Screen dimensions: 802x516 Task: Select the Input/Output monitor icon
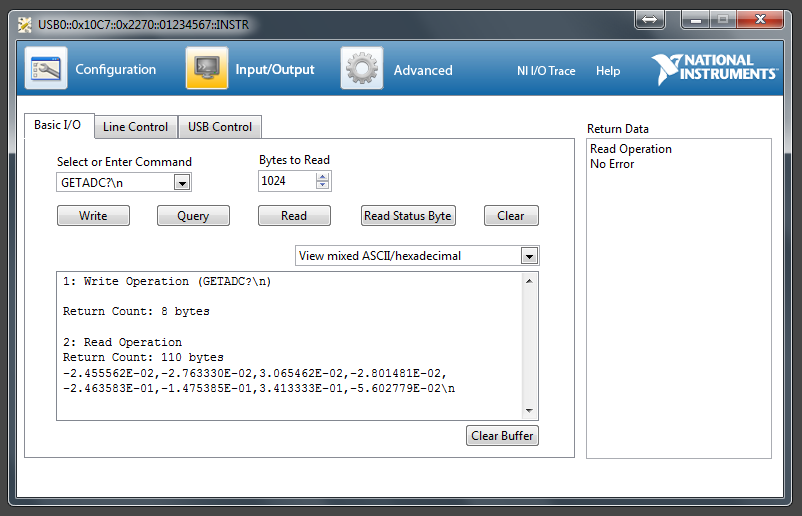[207, 68]
